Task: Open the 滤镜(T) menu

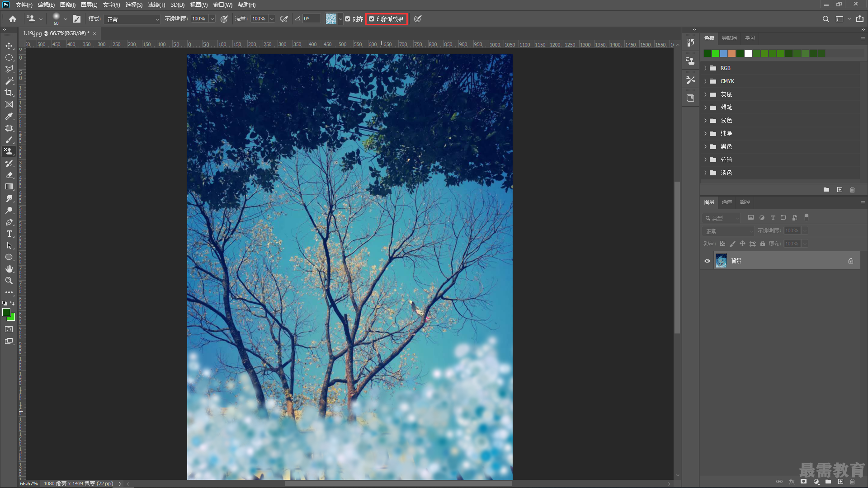Action: (x=156, y=5)
